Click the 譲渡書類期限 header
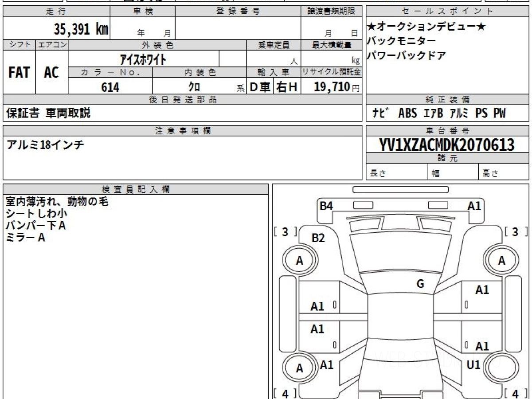 point(331,12)
